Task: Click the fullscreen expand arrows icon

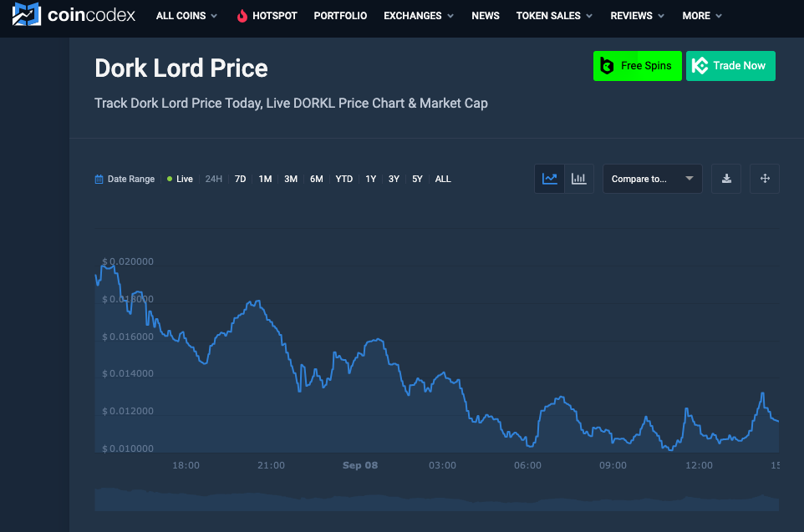Action: click(x=765, y=179)
